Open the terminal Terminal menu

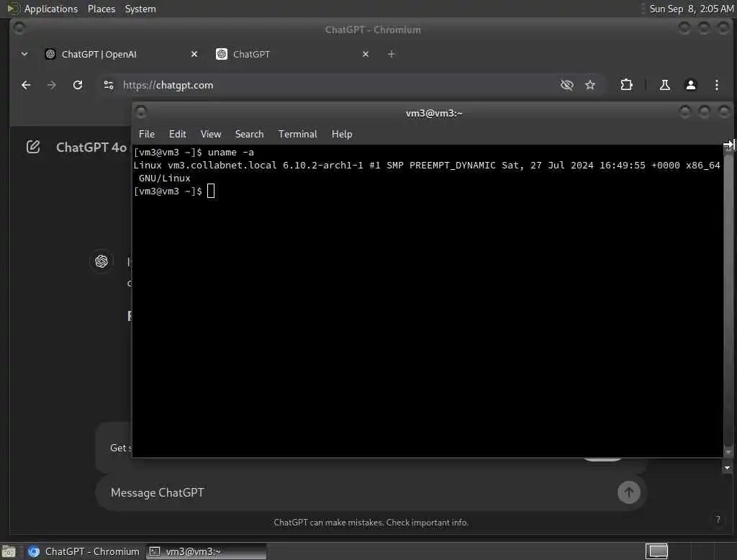pyautogui.click(x=297, y=134)
